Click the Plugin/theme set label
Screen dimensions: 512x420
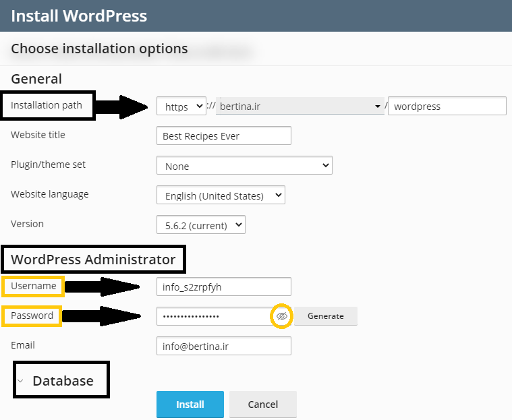point(48,164)
